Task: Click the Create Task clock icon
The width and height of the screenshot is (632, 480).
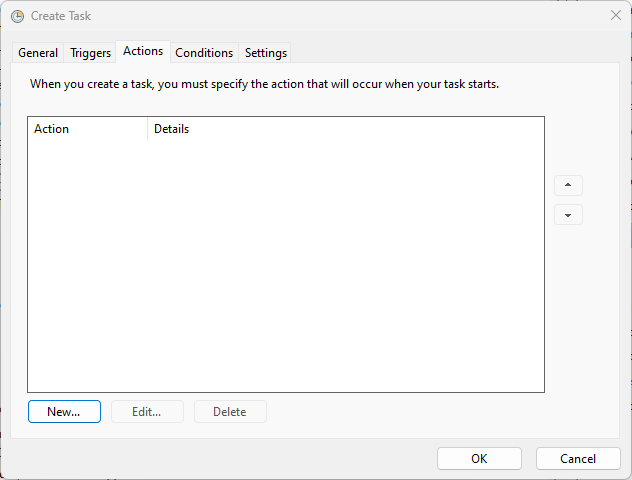Action: [x=17, y=16]
